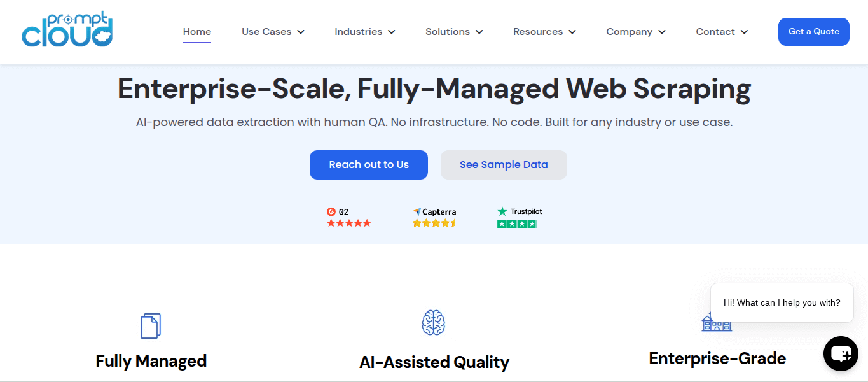
Task: Open the Company dropdown menu
Action: (x=636, y=32)
